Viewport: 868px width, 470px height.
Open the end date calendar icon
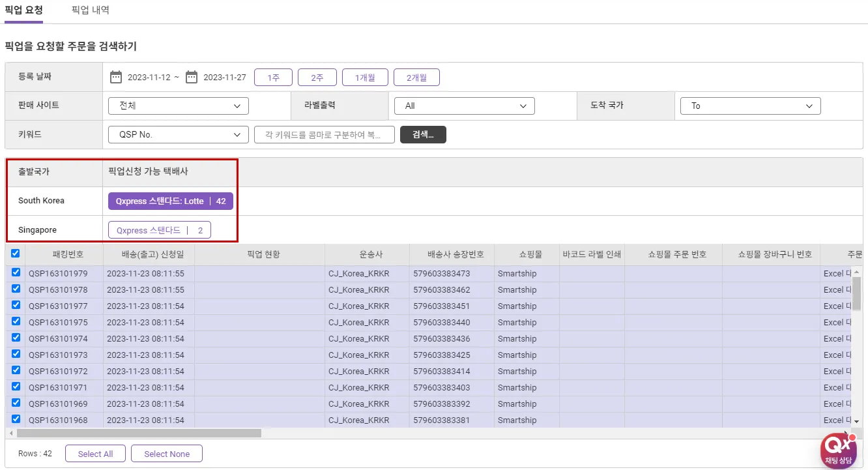(192, 78)
